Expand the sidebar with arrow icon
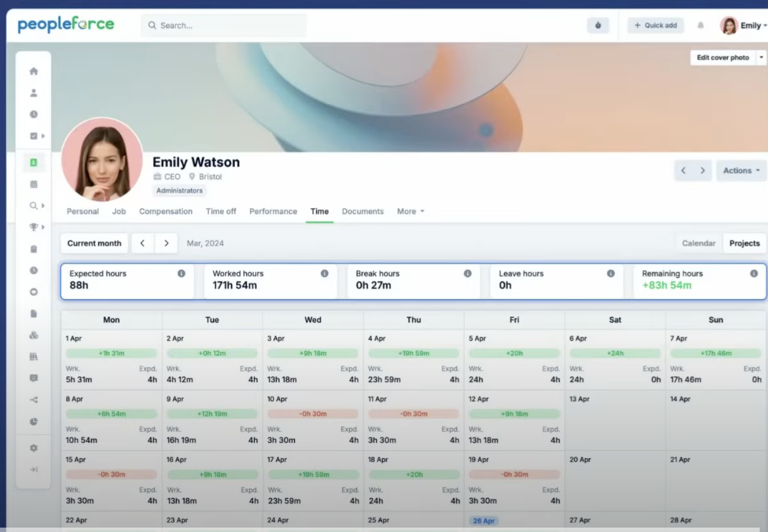768x532 pixels. pyautogui.click(x=34, y=470)
